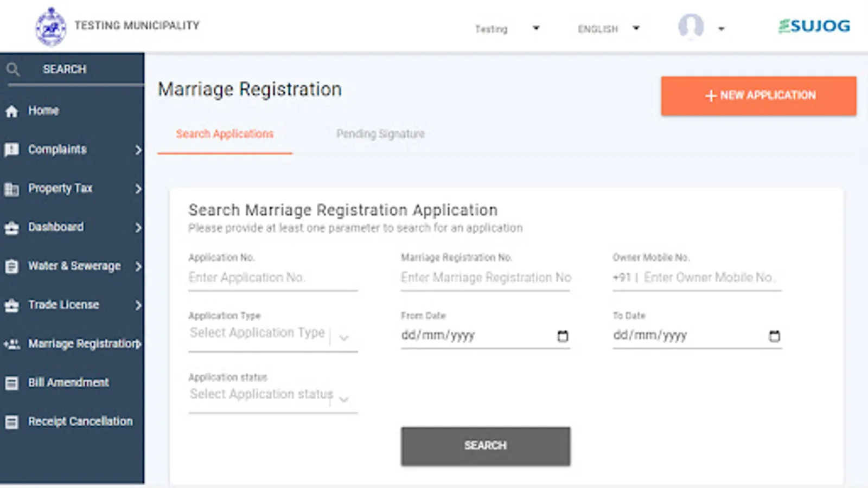Focus the Enter Application No. field
868x488 pixels.
(272, 278)
